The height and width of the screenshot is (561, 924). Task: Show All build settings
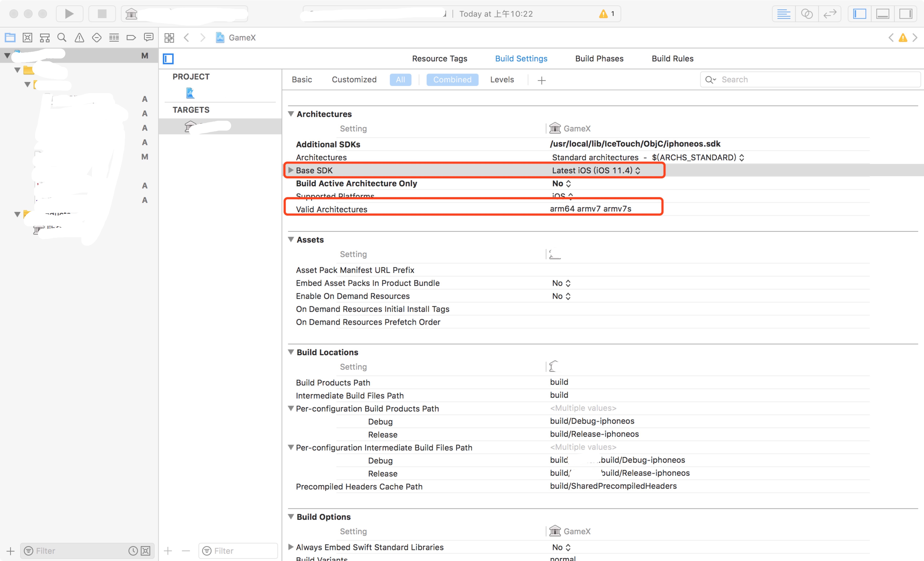400,79
